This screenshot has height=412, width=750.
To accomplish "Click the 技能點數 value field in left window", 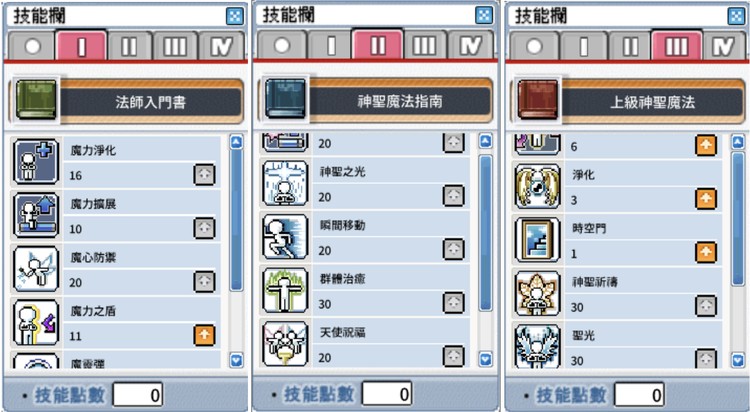I will coord(138,395).
